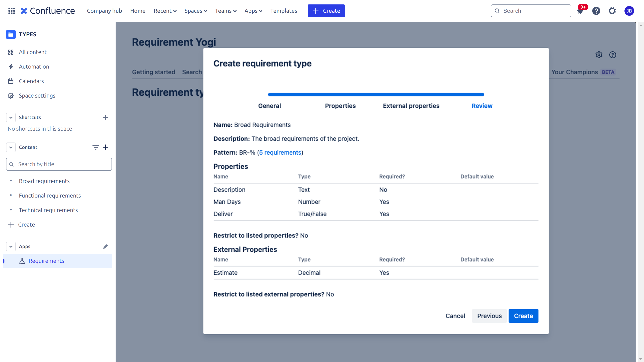This screenshot has height=362, width=644.
Task: Open the Spaces dropdown menu
Action: click(196, 11)
